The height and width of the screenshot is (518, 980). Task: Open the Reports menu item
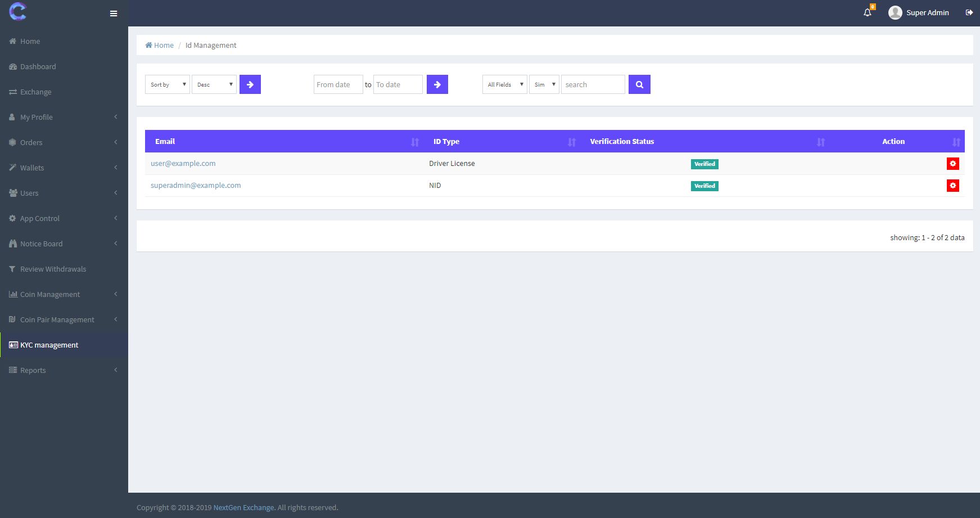click(64, 370)
